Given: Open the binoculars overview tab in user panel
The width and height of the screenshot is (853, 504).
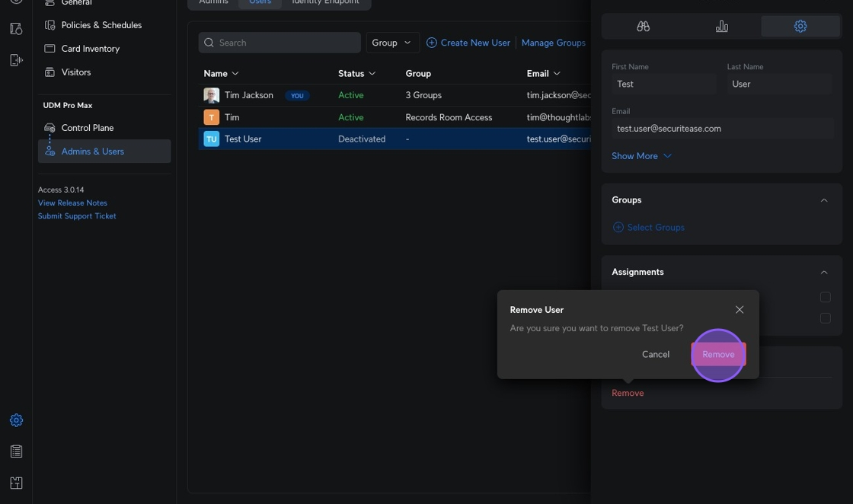Looking at the screenshot, I should point(643,26).
